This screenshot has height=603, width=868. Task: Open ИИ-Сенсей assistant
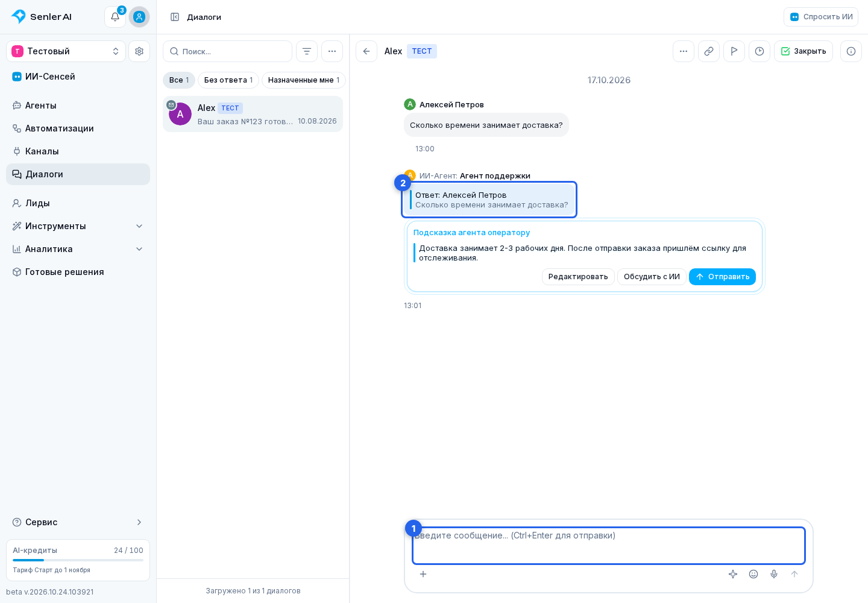click(78, 77)
